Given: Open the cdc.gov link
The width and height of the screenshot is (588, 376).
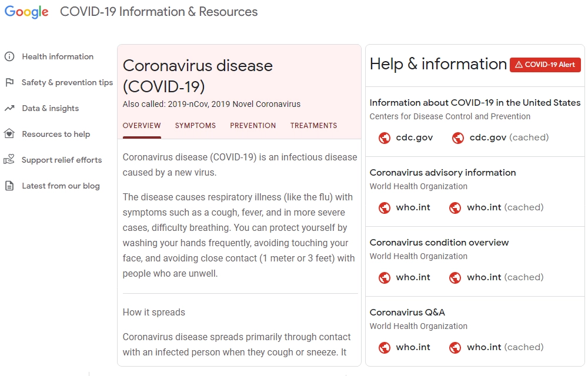Looking at the screenshot, I should pyautogui.click(x=414, y=137).
